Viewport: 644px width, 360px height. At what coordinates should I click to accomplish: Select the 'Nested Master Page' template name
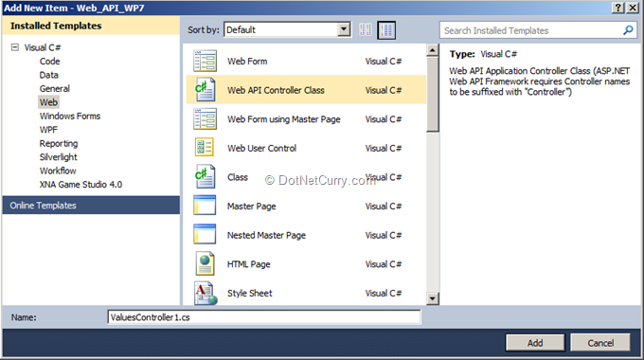pyautogui.click(x=266, y=235)
